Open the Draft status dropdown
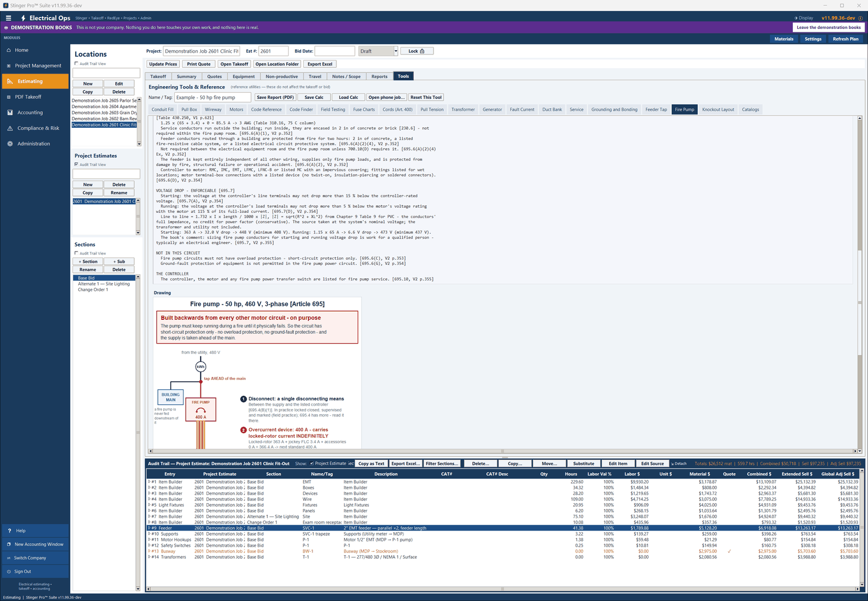 [x=396, y=51]
